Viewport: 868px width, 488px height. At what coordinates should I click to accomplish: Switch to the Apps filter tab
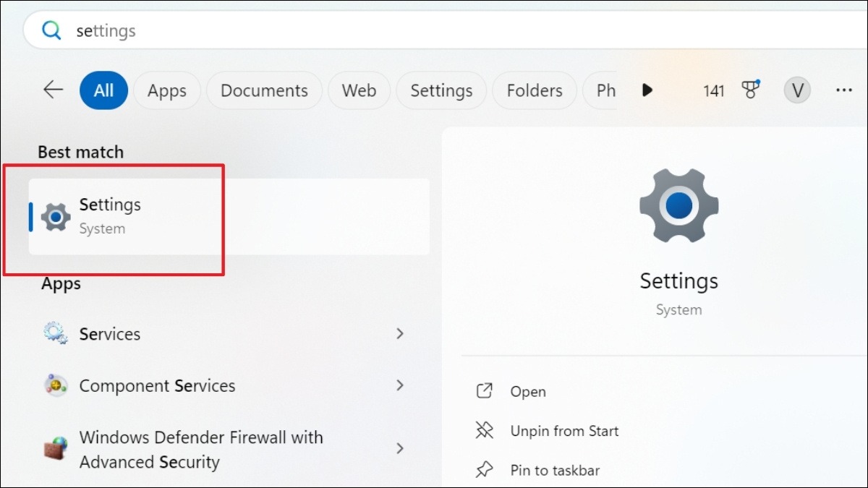[x=167, y=90]
